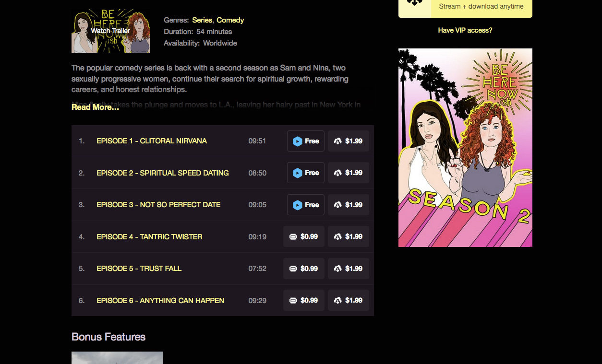Open the Bonus Features video thumbnail

(117, 358)
